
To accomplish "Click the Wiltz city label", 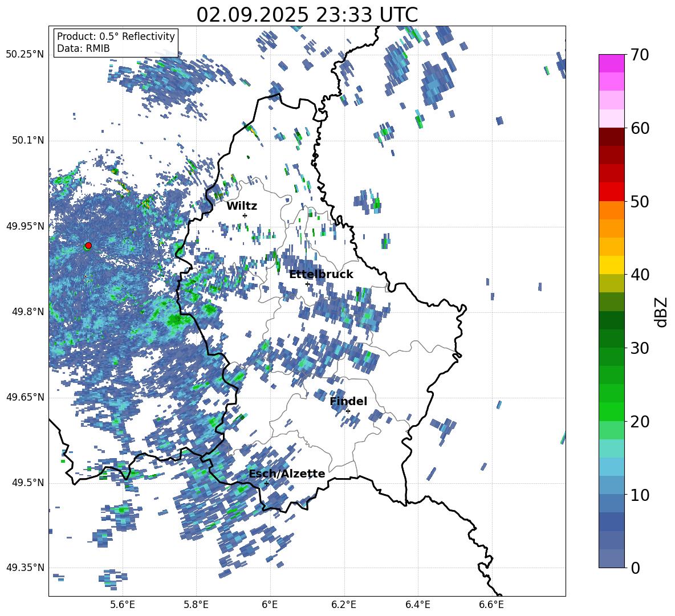I will tap(242, 206).
